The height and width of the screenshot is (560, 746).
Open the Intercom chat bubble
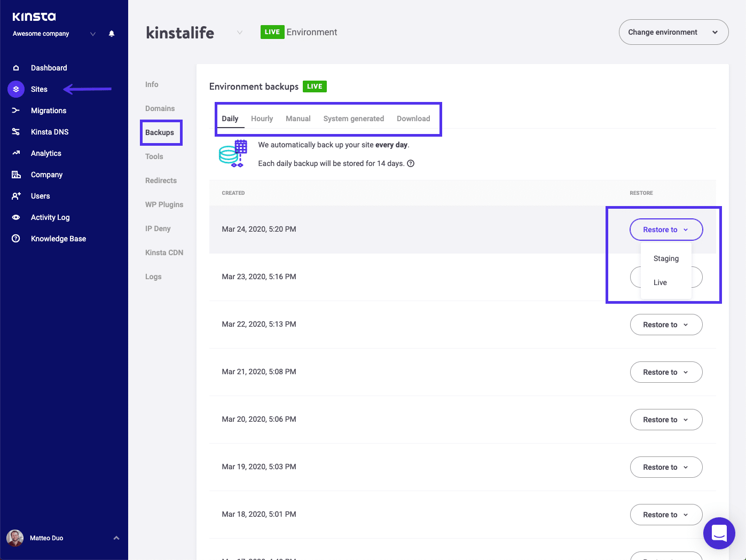[719, 533]
